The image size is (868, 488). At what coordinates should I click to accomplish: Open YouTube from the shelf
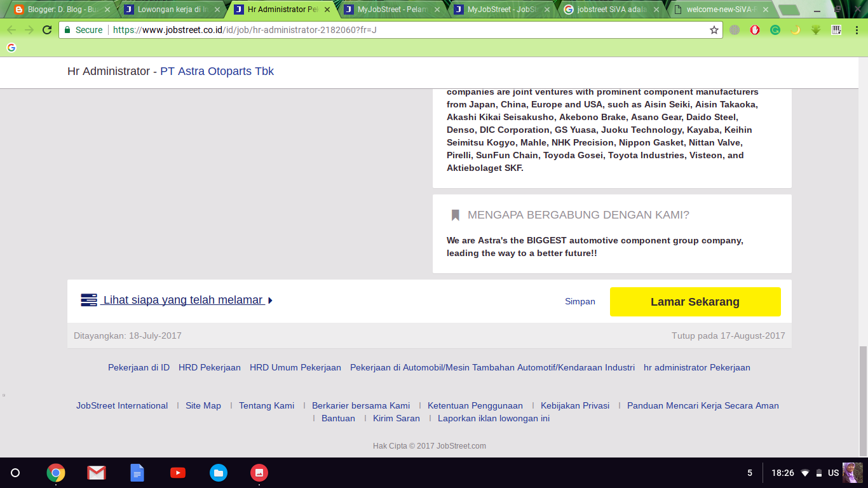[178, 473]
